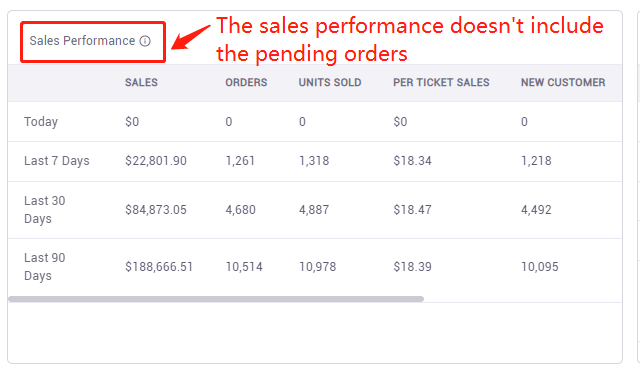Click the horizontal scrollbar under the table
The height and width of the screenshot is (378, 640).
click(216, 299)
